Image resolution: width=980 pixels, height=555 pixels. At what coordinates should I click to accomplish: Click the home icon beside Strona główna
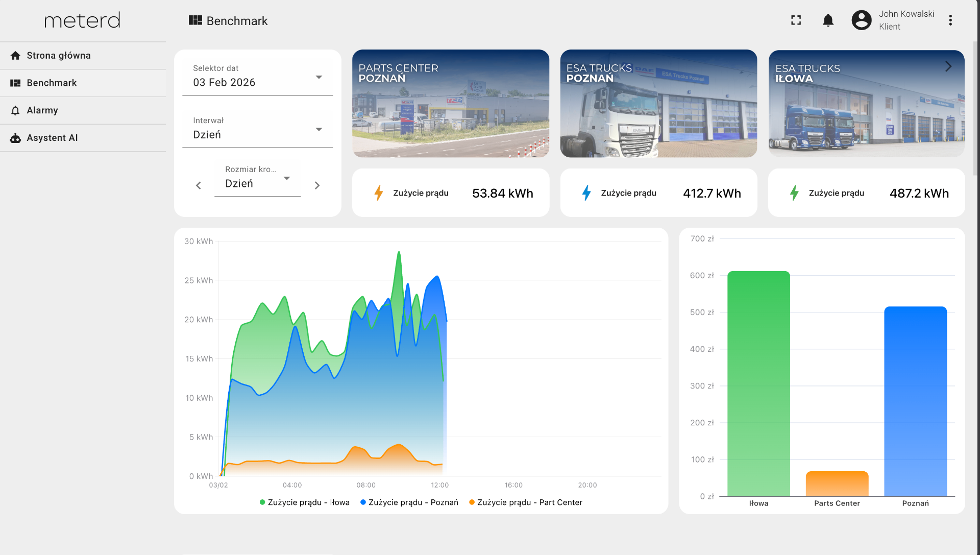point(15,56)
